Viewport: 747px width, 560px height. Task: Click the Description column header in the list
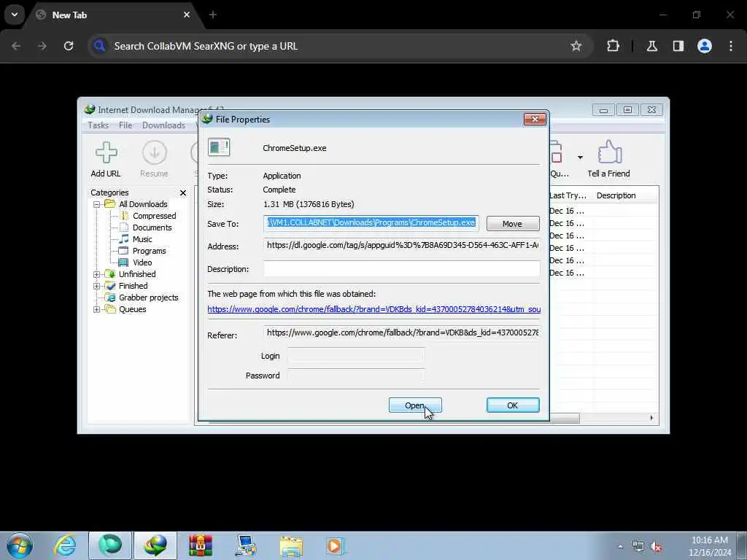point(616,195)
